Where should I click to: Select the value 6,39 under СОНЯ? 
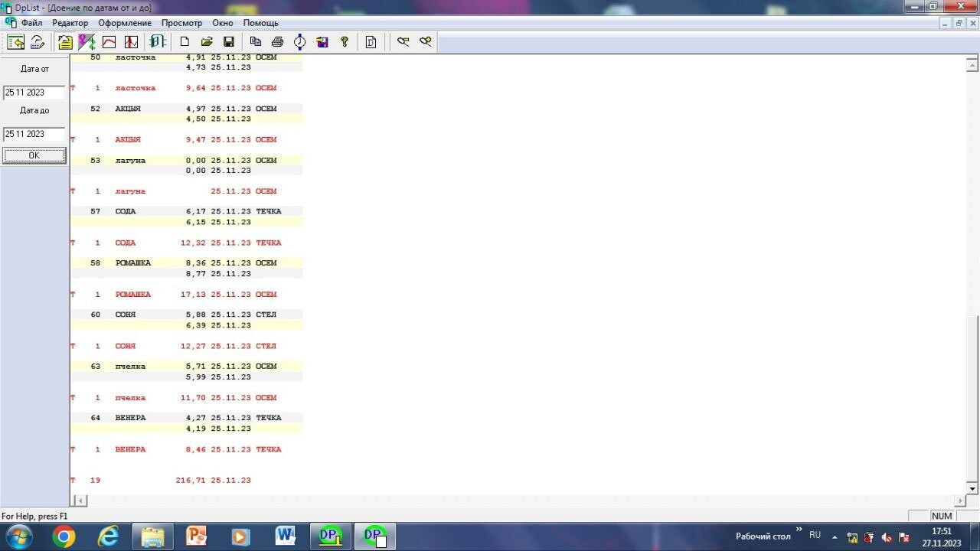[196, 325]
